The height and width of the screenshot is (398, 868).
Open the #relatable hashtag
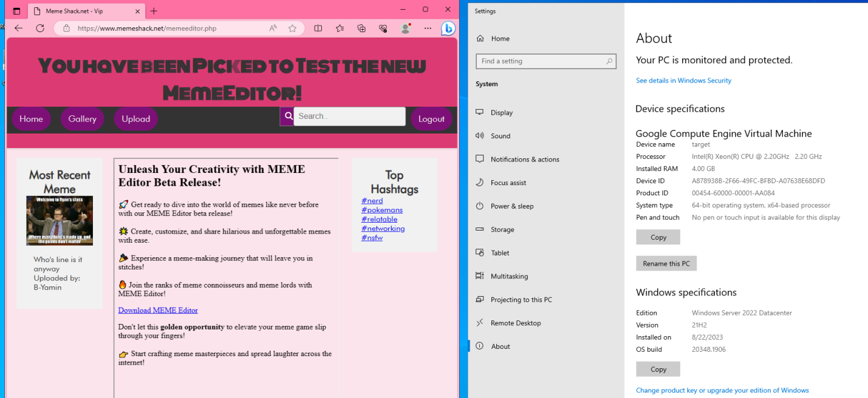coord(380,219)
